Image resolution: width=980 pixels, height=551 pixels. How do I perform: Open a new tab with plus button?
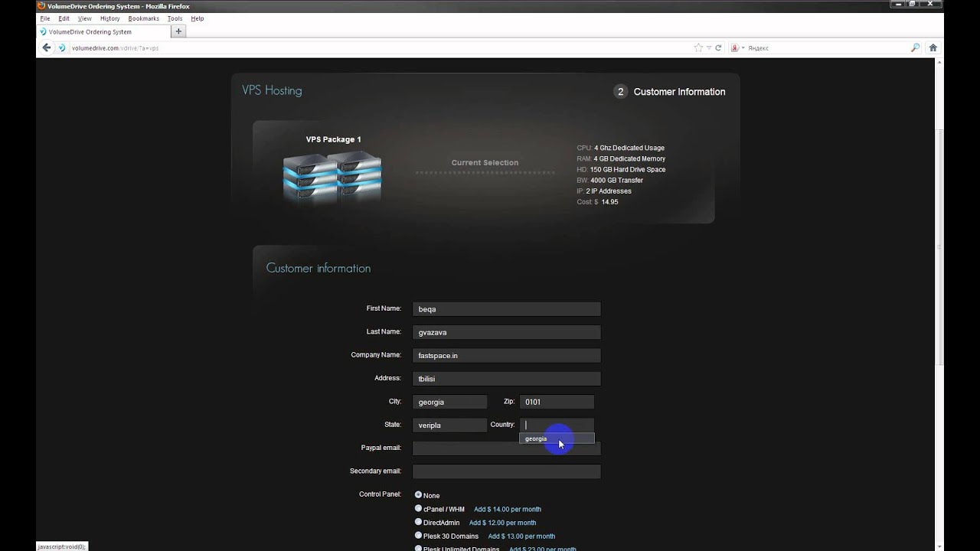(x=178, y=31)
